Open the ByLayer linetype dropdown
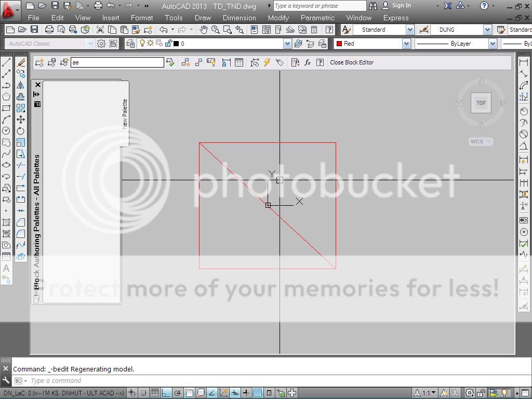 click(x=493, y=44)
